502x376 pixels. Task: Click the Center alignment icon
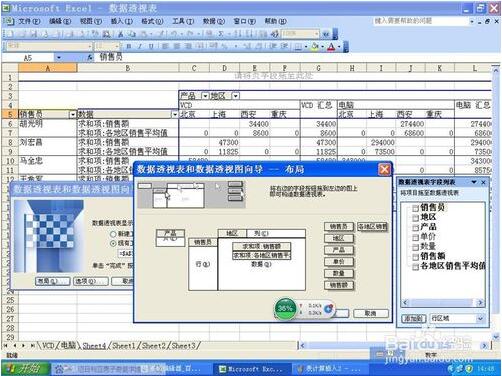click(x=177, y=46)
